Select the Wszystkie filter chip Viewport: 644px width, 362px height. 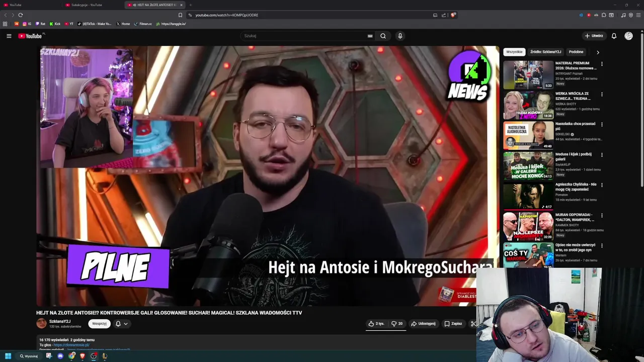(x=514, y=52)
